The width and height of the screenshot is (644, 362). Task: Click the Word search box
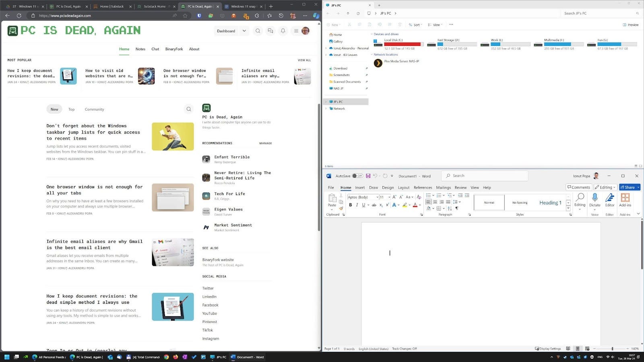click(485, 176)
